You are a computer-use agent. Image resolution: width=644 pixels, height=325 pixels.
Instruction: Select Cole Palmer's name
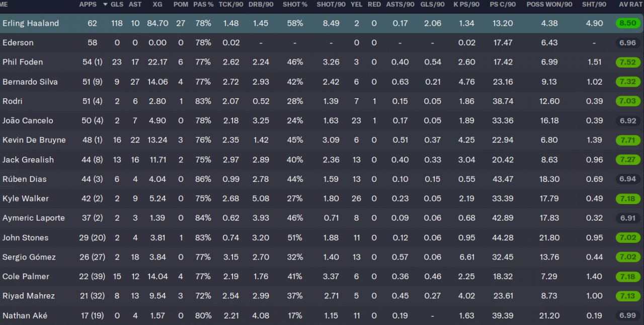(26, 277)
